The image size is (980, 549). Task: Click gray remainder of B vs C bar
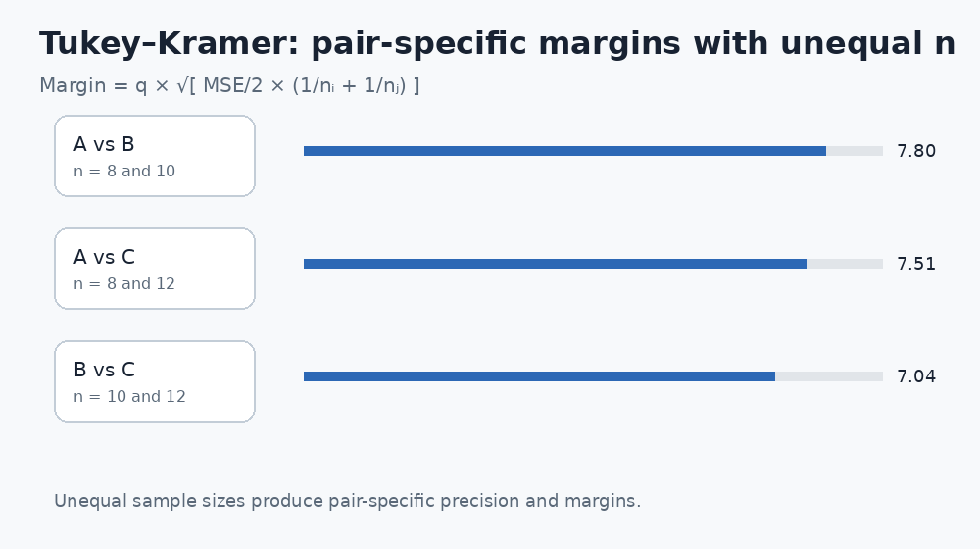point(829,376)
